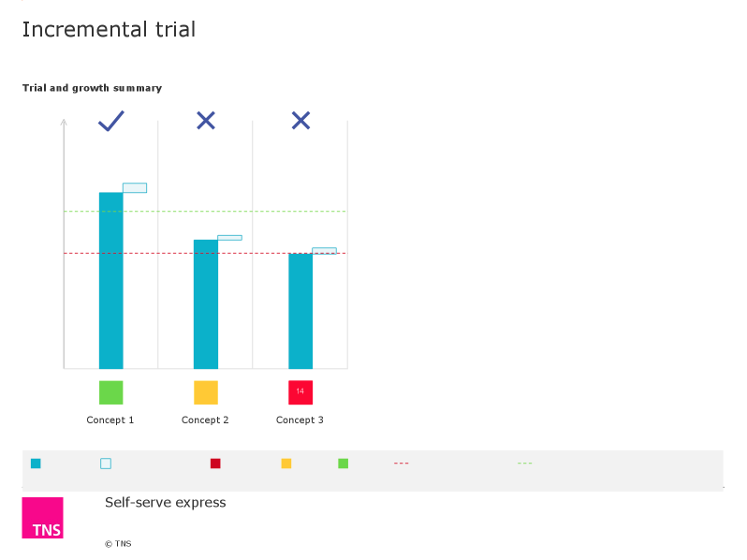Click the green square under Concept 1 bar

pos(111,392)
